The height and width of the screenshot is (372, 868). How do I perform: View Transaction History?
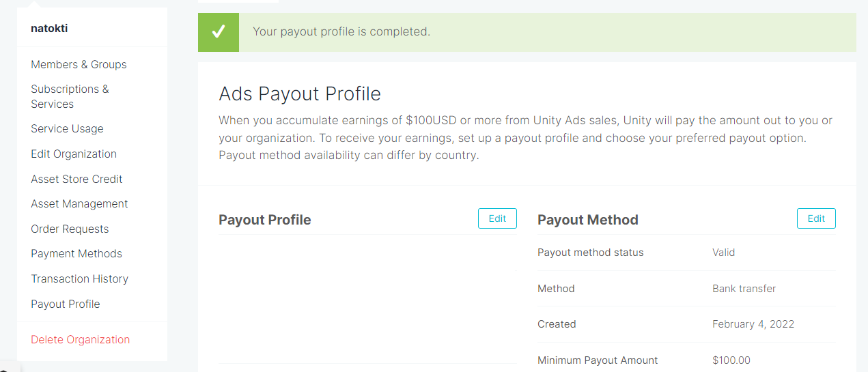click(79, 279)
